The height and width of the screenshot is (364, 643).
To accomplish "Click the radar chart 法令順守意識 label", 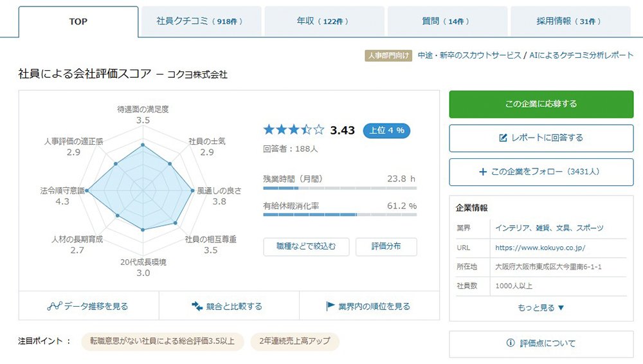I will pyautogui.click(x=62, y=191).
